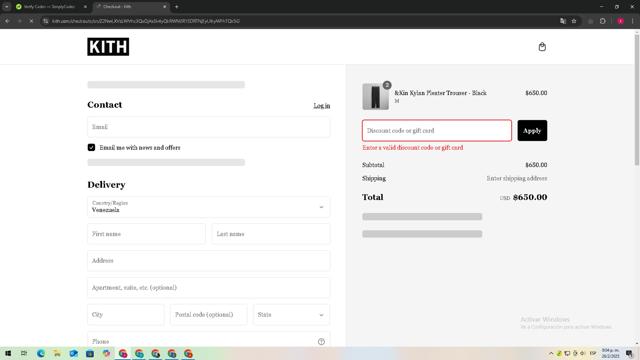The image size is (640, 360).
Task: Bookmark this page with the star icon
Action: coord(574,21)
